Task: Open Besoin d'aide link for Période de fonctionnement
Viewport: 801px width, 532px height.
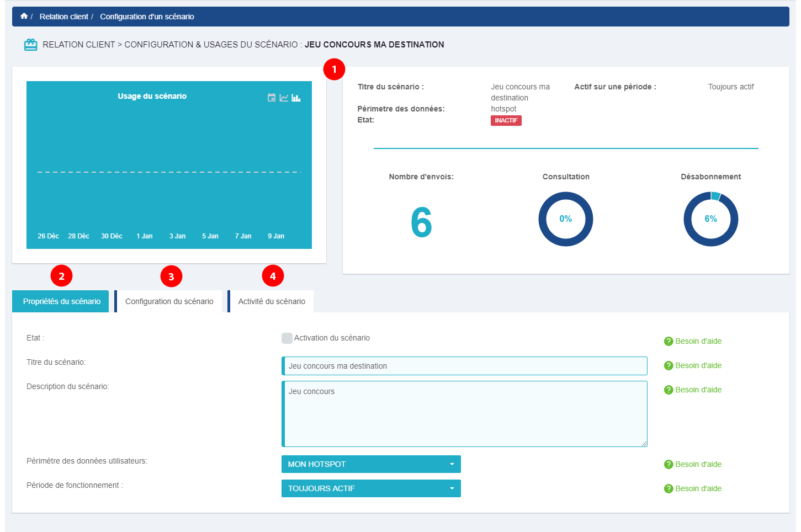Action: 698,488
